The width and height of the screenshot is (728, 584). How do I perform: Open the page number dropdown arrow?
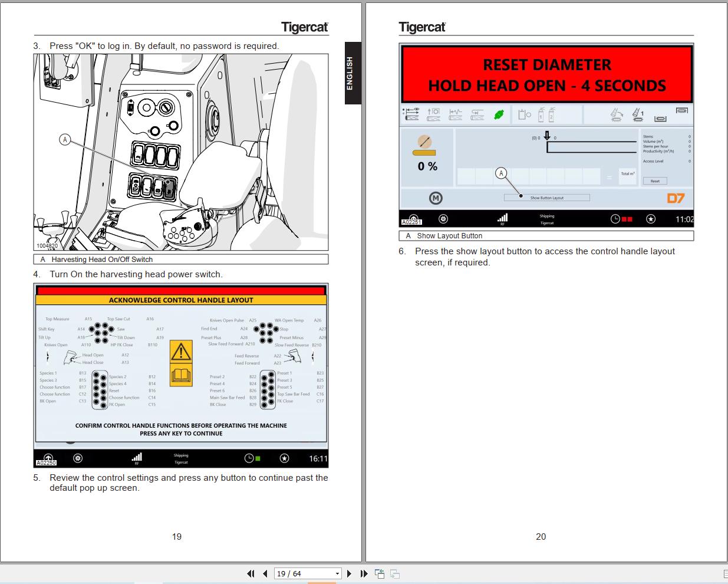coord(338,573)
